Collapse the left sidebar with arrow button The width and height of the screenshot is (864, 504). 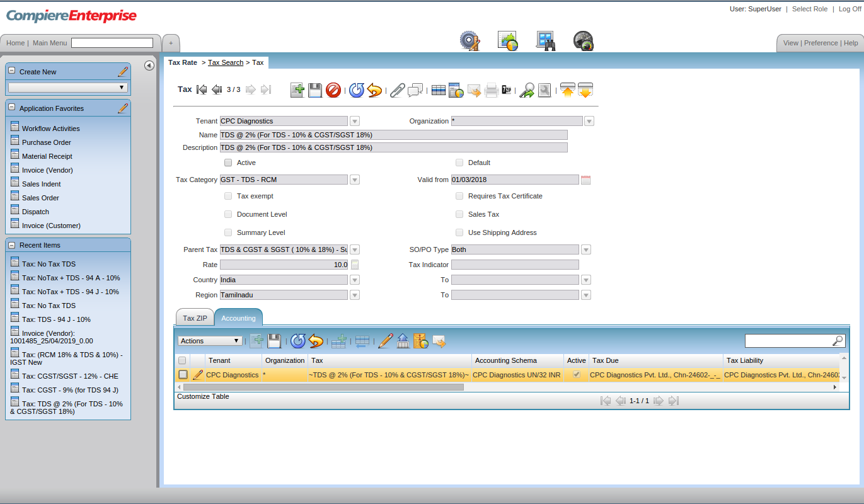(x=149, y=66)
